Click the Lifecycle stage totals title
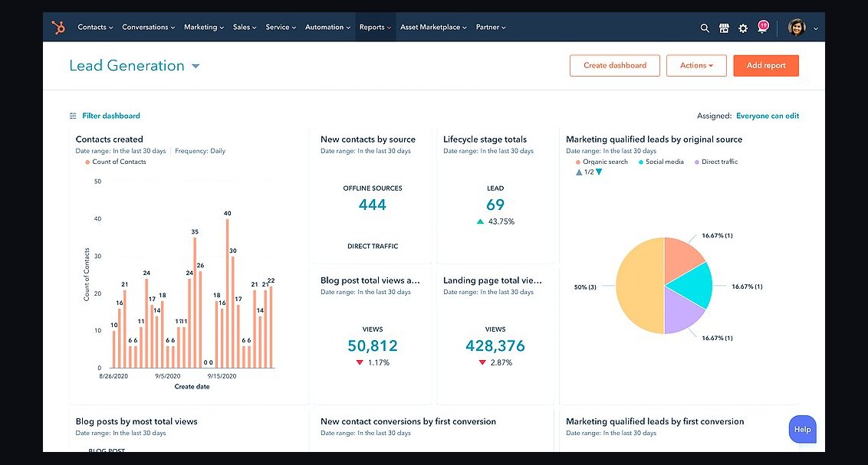Viewport: 868px width, 465px height. tap(485, 139)
